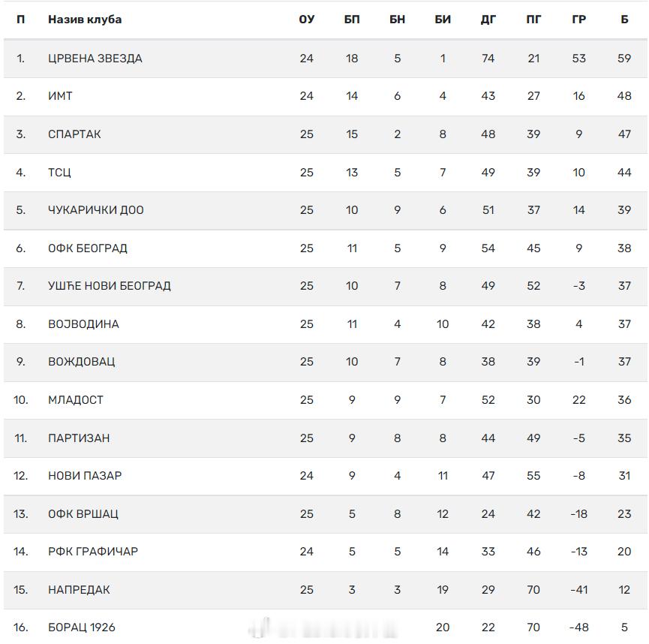Screen dimensions: 649x644
Task: Select the ВОЖДОВАЦ club name
Action: pyautogui.click(x=82, y=362)
